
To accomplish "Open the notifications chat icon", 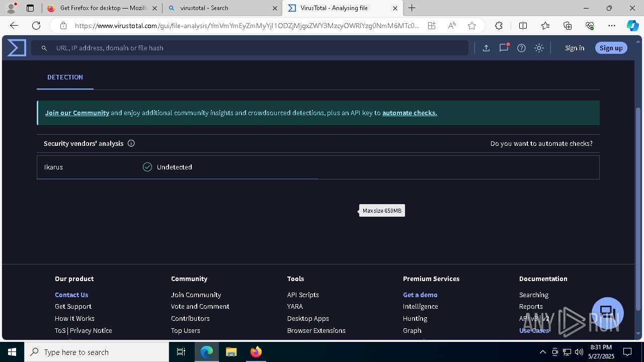I will [x=504, y=48].
